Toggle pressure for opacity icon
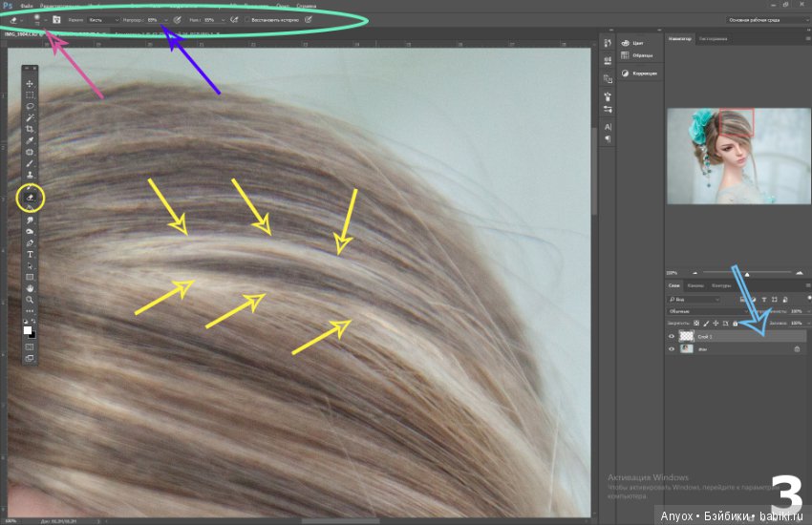This screenshot has height=525, width=812. coord(177,20)
